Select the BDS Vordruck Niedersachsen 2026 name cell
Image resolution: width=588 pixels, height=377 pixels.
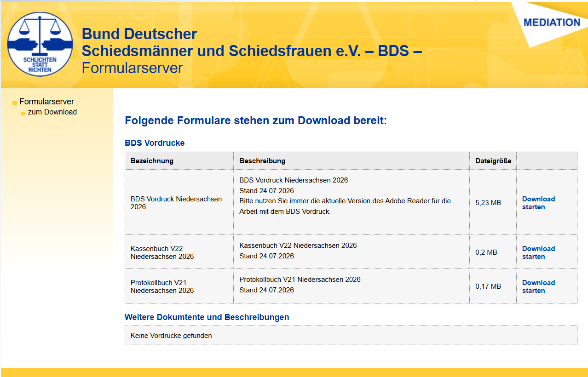tap(179, 203)
